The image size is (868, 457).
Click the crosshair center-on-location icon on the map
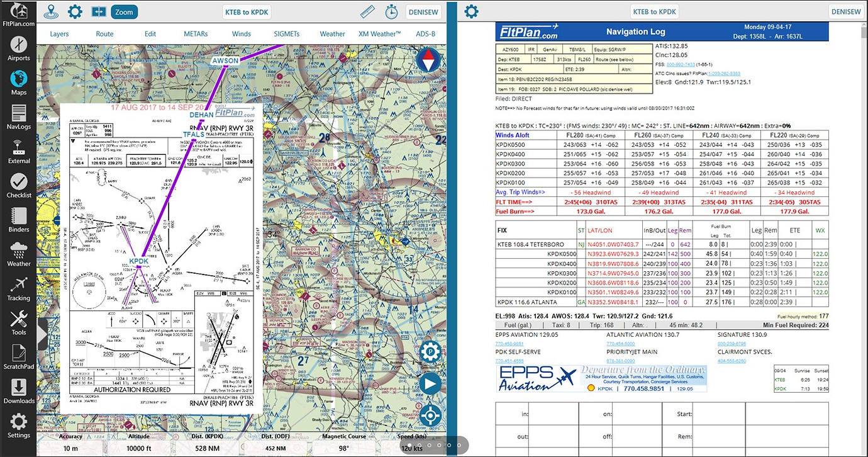430,415
